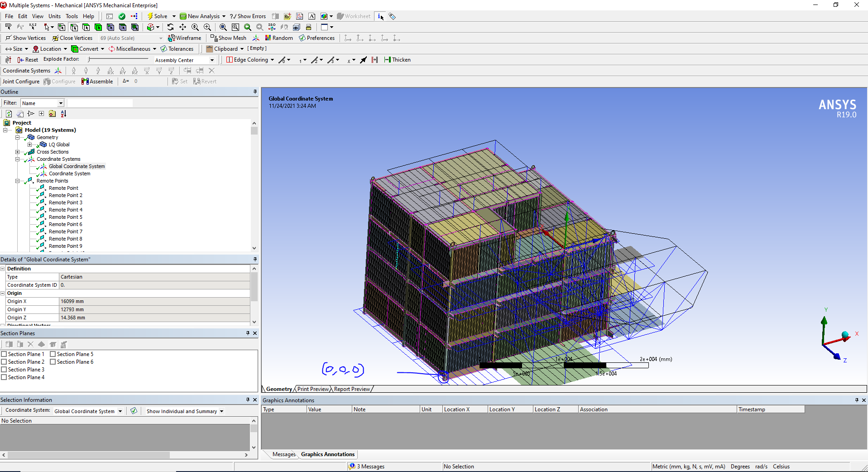This screenshot has width=868, height=472.
Task: Click the expand-all plus icon in Outline toolbar
Action: click(x=41, y=114)
